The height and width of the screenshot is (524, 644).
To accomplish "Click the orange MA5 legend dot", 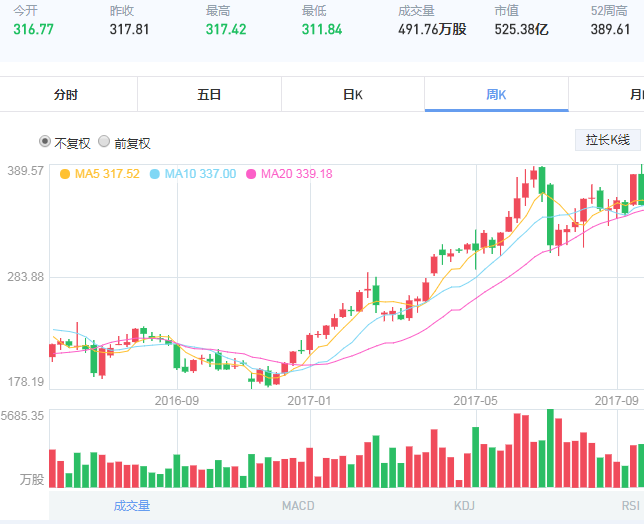I will (x=65, y=174).
